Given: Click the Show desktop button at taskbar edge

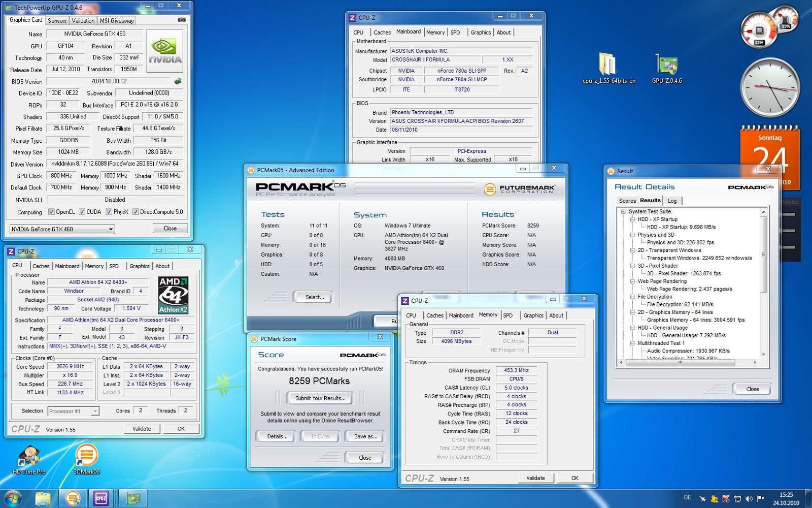Looking at the screenshot, I should point(808,499).
